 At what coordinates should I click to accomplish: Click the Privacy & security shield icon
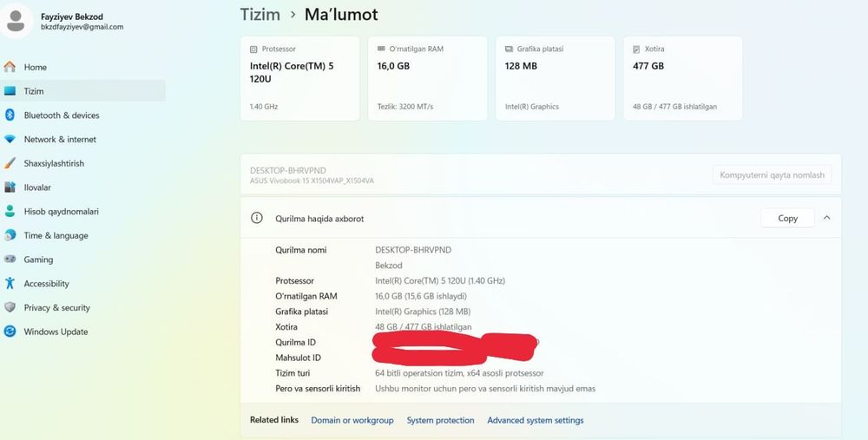pos(10,307)
